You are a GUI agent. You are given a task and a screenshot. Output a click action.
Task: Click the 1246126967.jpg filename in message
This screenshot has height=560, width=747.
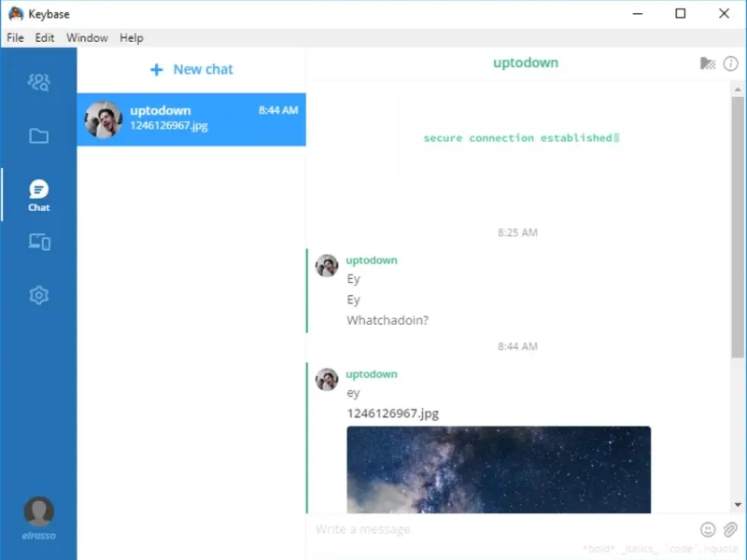tap(393, 413)
